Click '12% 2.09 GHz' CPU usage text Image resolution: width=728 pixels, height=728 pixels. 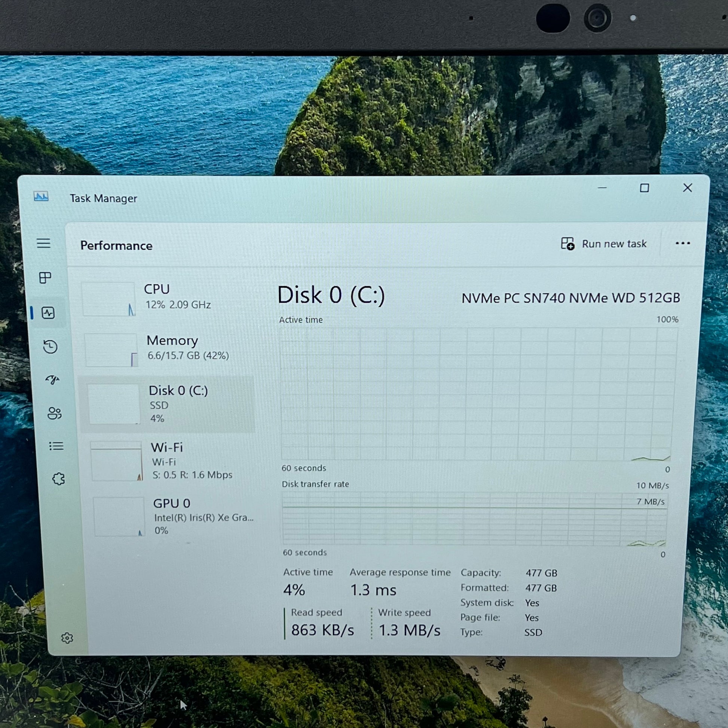point(178,305)
